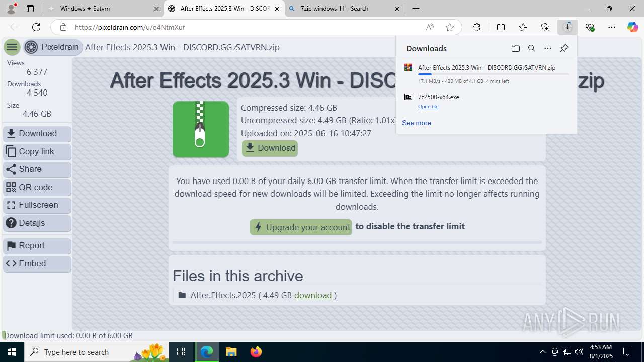Image resolution: width=644 pixels, height=362 pixels.
Task: Open the Pixeldrain hamburger menu
Action: pos(12,47)
